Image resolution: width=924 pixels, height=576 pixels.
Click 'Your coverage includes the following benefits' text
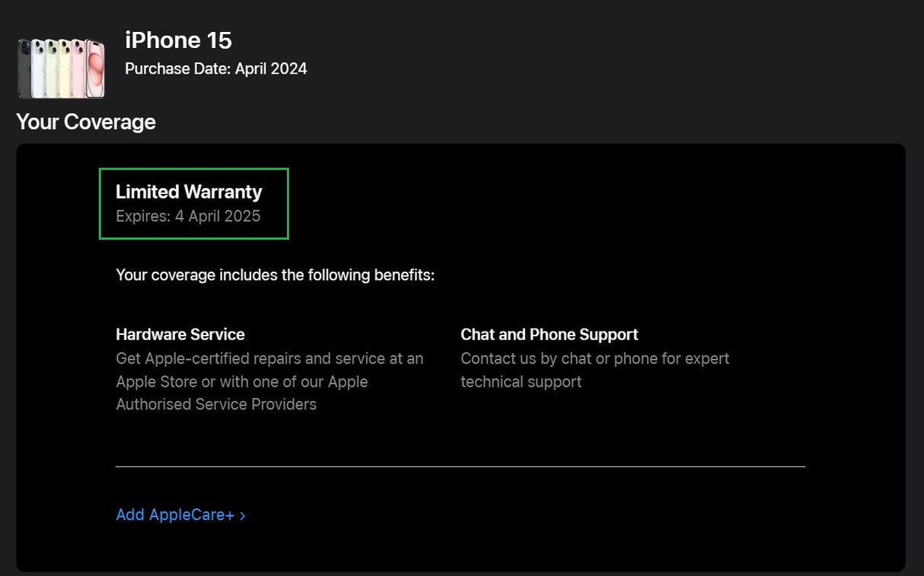[x=275, y=275]
